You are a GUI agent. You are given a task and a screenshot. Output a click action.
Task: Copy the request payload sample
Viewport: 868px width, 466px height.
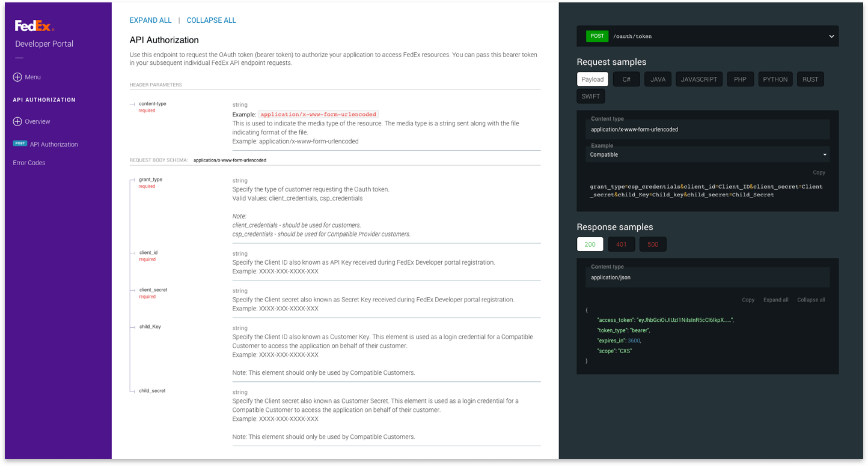[819, 172]
